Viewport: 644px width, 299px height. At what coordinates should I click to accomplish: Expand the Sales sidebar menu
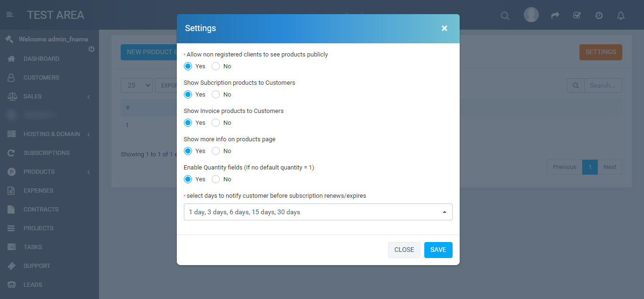tap(50, 97)
